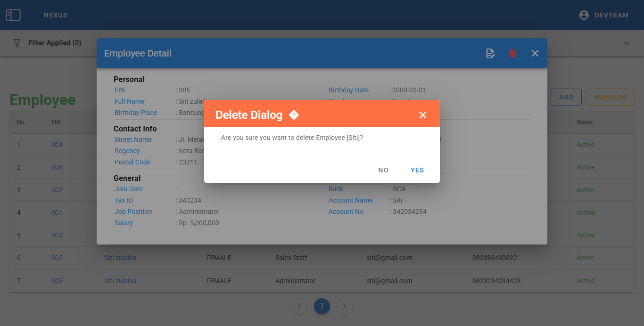
Task: Click the ADD employee button
Action: [566, 97]
